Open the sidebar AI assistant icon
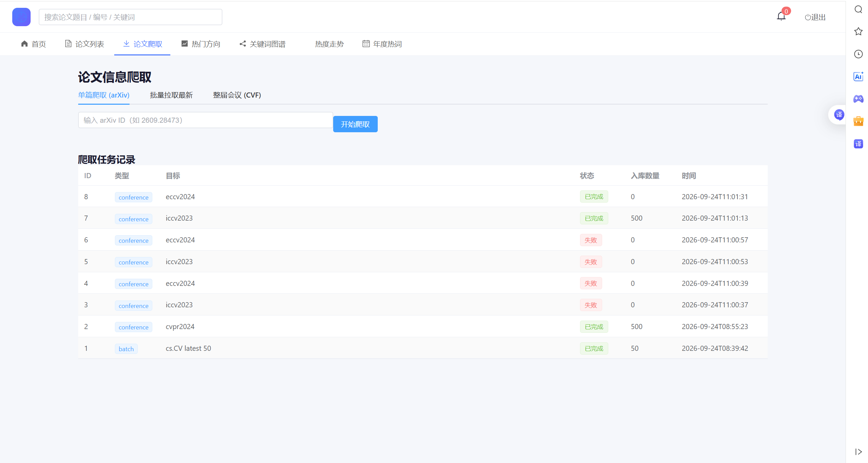This screenshot has width=868, height=463. [x=858, y=76]
